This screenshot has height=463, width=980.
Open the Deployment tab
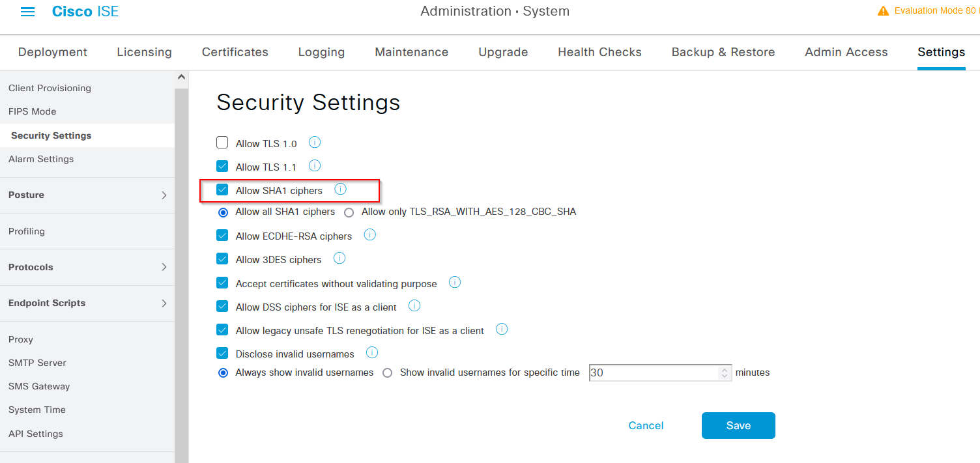coord(53,52)
